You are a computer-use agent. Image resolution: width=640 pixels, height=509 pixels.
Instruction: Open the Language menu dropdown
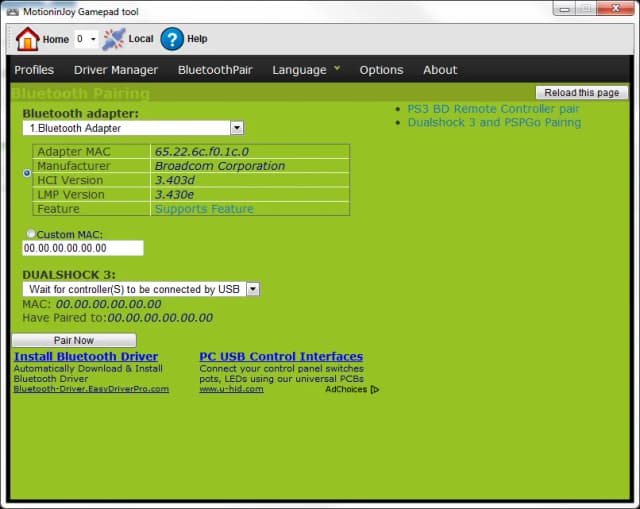pos(306,70)
